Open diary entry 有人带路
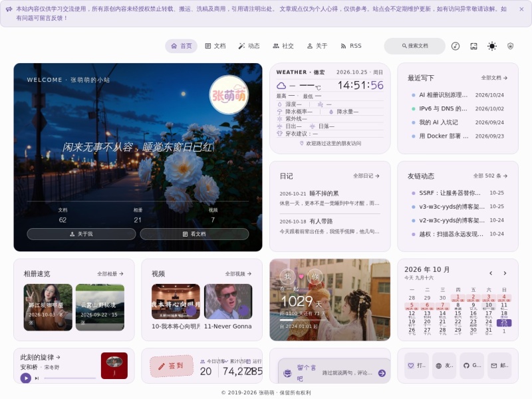532x399 pixels. [x=329, y=226]
